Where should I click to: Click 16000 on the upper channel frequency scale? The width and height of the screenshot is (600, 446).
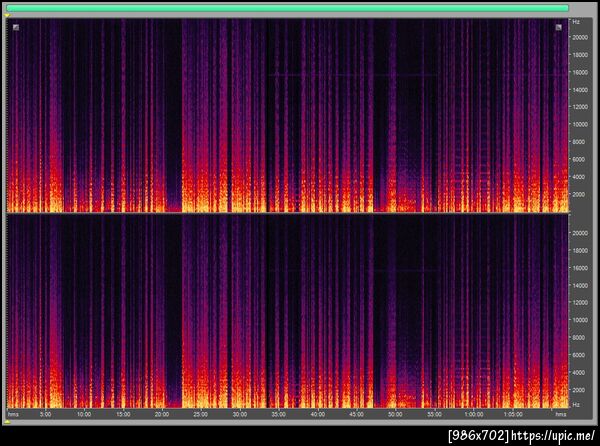(x=580, y=72)
